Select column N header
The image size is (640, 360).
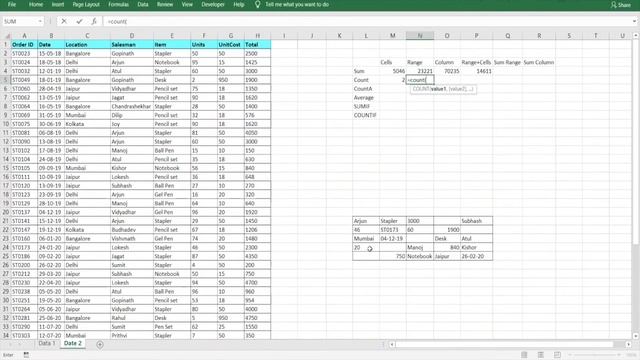click(420, 36)
